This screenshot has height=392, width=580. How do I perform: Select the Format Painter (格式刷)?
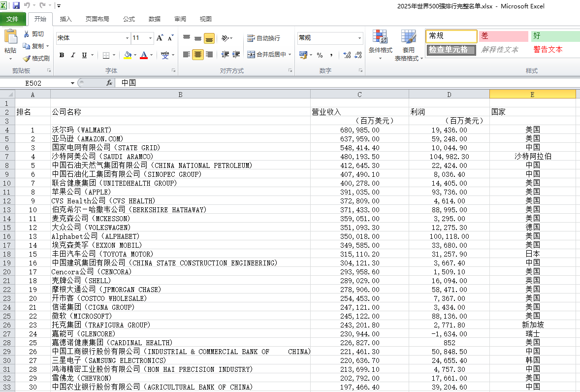pyautogui.click(x=36, y=59)
